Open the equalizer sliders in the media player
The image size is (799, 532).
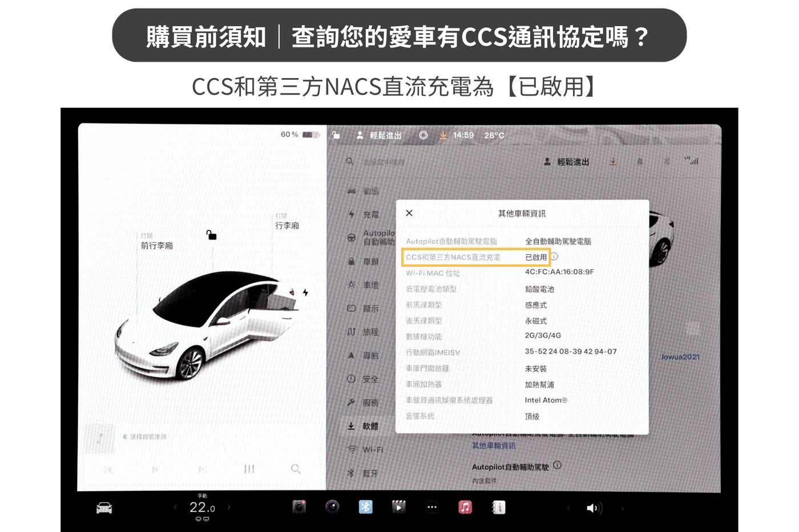(x=249, y=469)
